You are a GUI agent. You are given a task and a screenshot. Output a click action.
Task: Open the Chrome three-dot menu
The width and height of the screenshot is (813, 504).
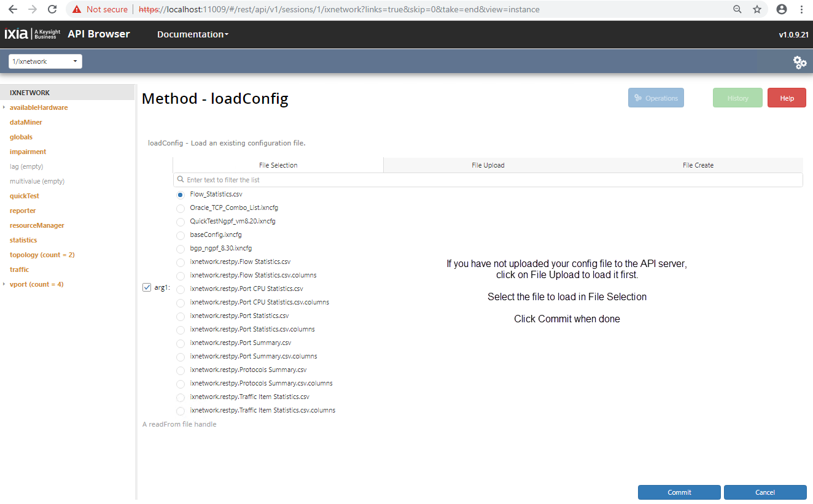click(x=801, y=9)
